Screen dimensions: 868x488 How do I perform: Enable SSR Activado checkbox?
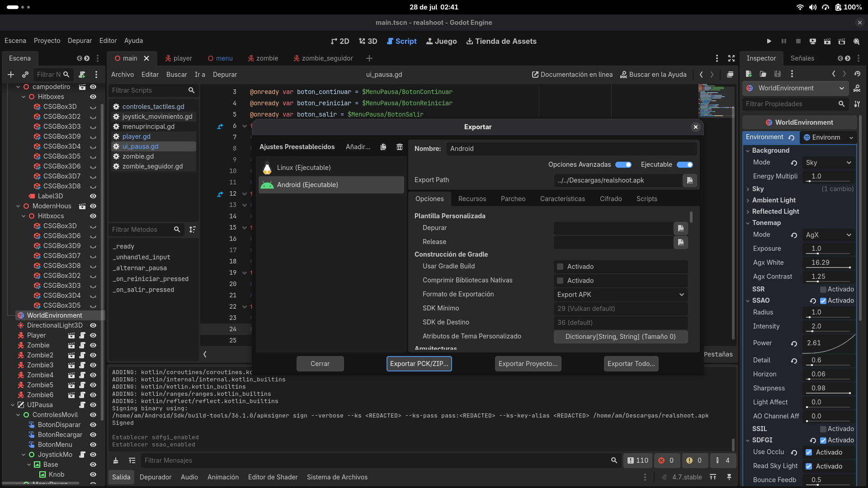pyautogui.click(x=823, y=289)
